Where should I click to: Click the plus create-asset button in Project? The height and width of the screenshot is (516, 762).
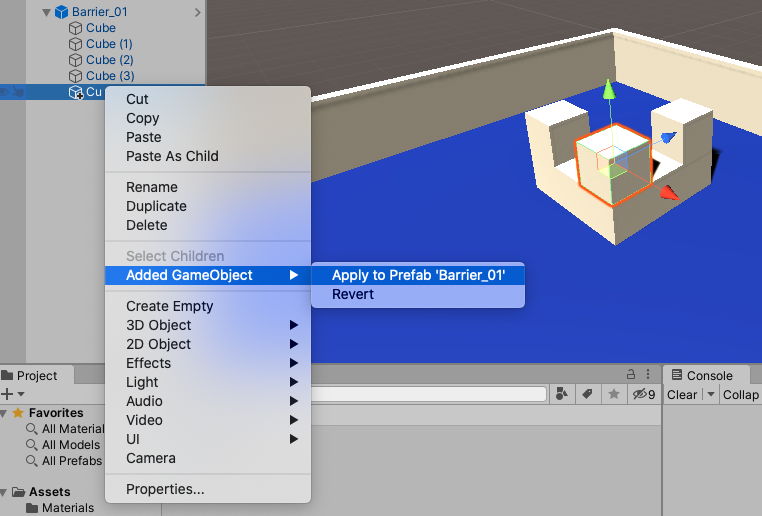tap(7, 394)
